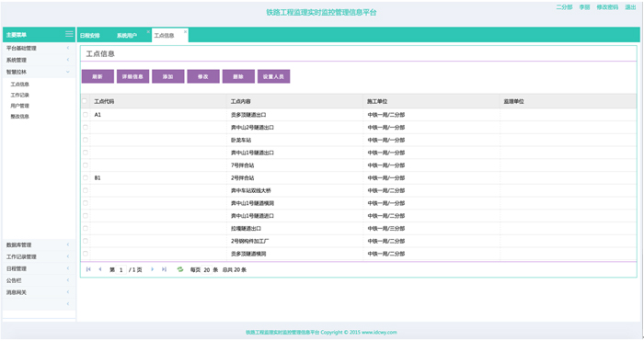The height and width of the screenshot is (341, 644).
Task: Click the 删除 button
Action: point(238,76)
